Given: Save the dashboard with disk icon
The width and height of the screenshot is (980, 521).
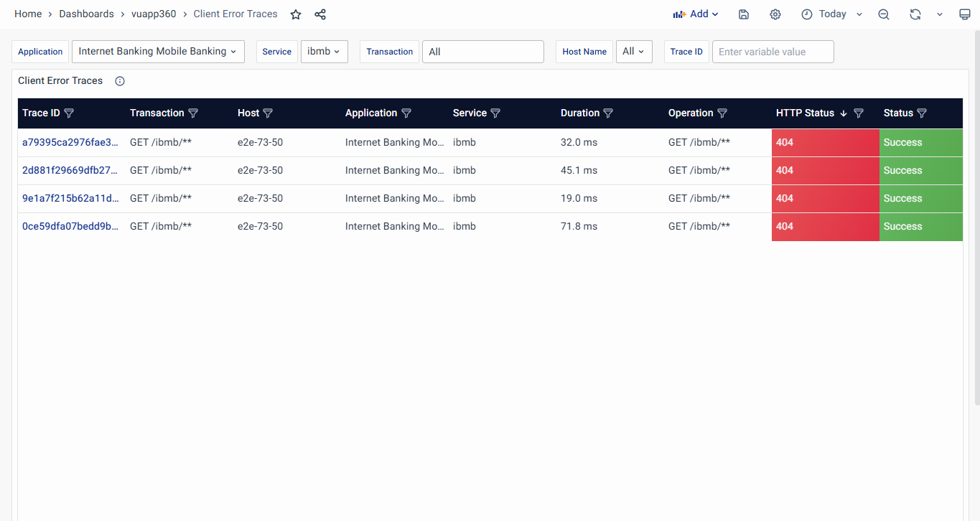Looking at the screenshot, I should 744,14.
